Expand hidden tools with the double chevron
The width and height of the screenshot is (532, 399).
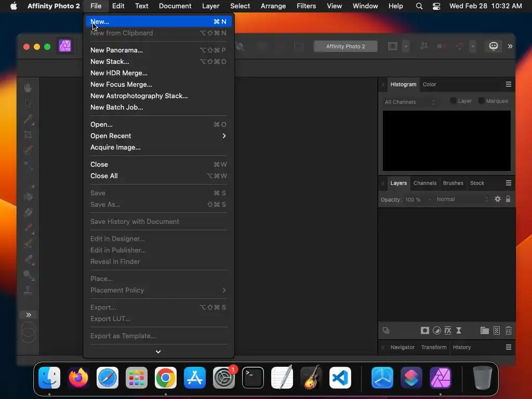[x=29, y=315]
